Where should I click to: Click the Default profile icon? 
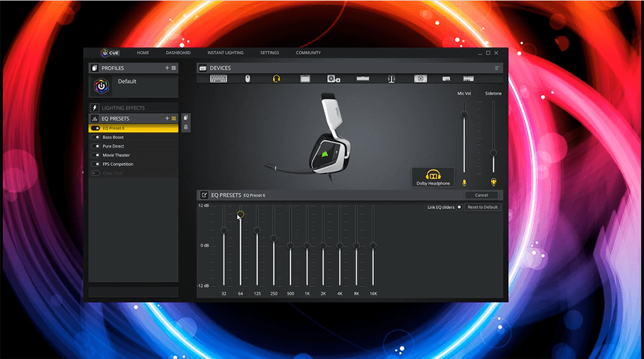tap(102, 86)
